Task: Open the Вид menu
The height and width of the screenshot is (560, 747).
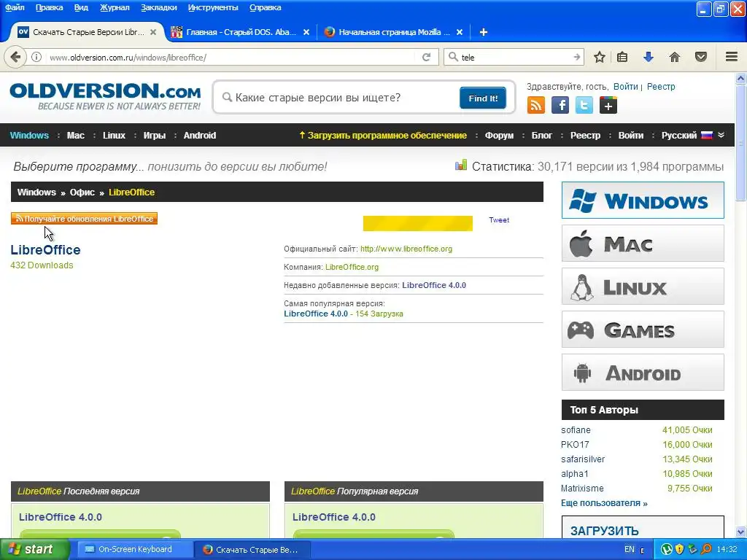Action: point(81,7)
